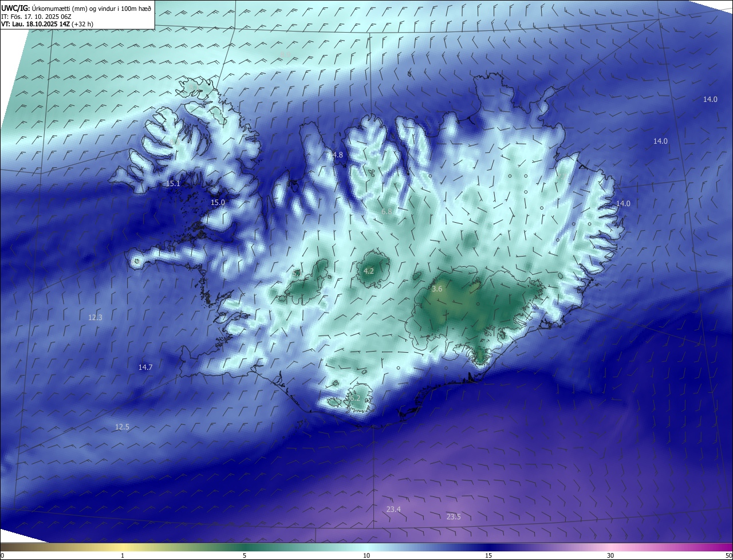Screen dimensions: 733x560
Task: Click the '10' tick on the color scale
Action: click(366, 555)
